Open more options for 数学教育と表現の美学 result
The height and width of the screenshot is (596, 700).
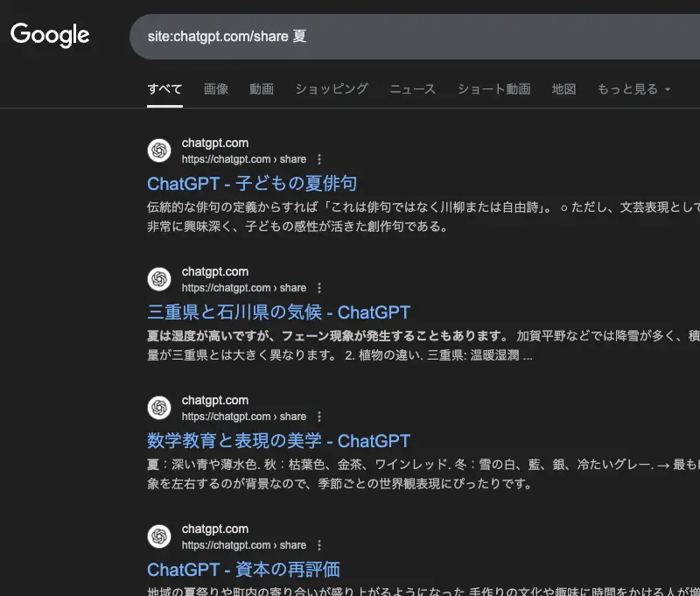coord(319,417)
